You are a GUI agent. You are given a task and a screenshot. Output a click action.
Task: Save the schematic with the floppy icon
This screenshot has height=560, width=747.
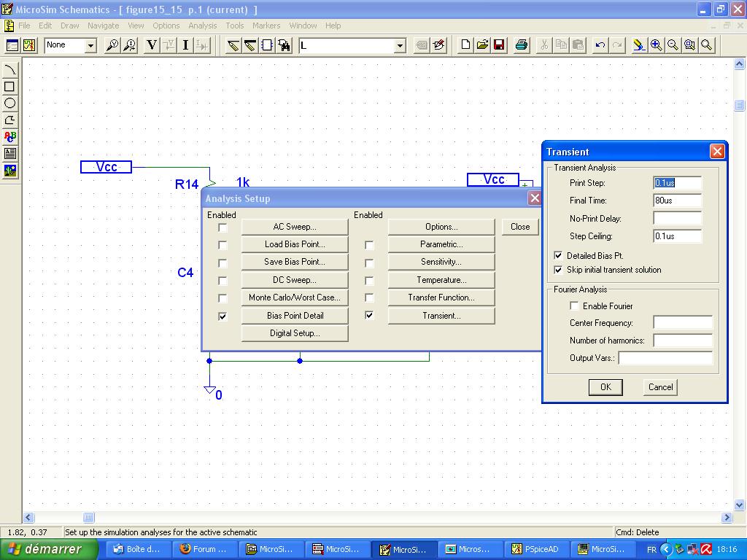(x=499, y=45)
